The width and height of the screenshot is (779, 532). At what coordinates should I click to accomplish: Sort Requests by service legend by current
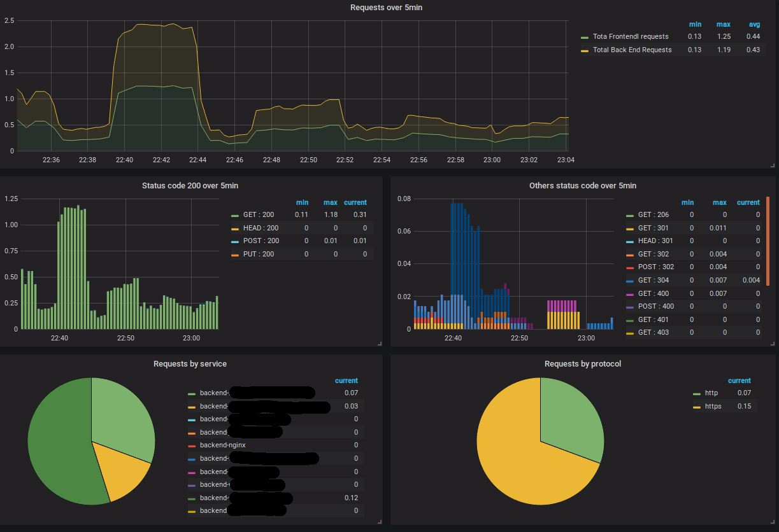pyautogui.click(x=347, y=381)
